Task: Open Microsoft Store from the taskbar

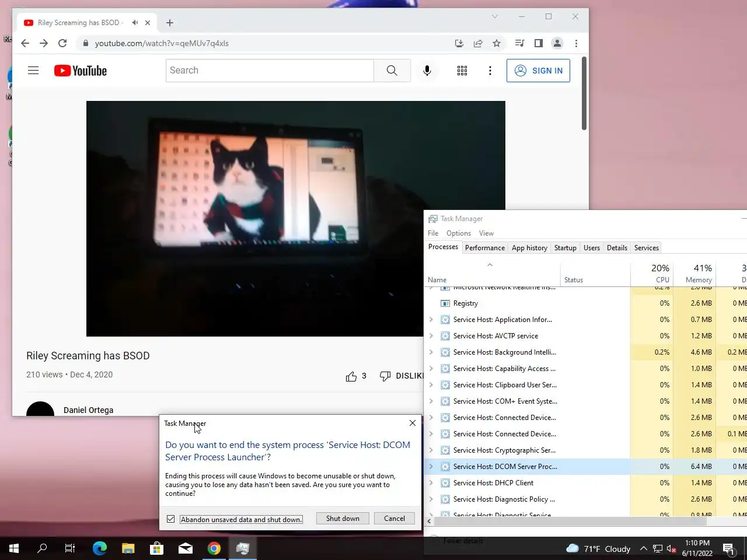Action: click(x=156, y=548)
